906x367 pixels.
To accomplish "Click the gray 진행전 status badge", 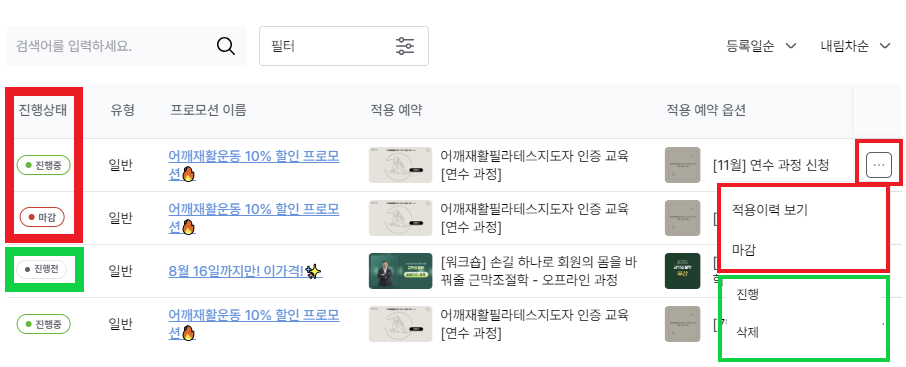I will [42, 269].
